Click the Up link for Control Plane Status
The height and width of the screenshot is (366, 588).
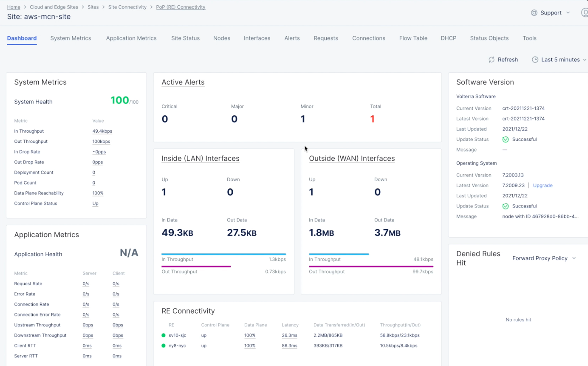tap(96, 203)
